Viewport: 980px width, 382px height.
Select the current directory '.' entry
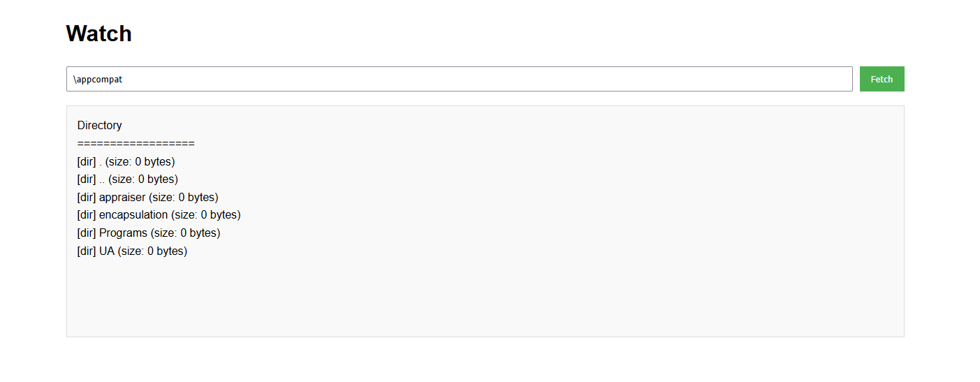click(126, 161)
